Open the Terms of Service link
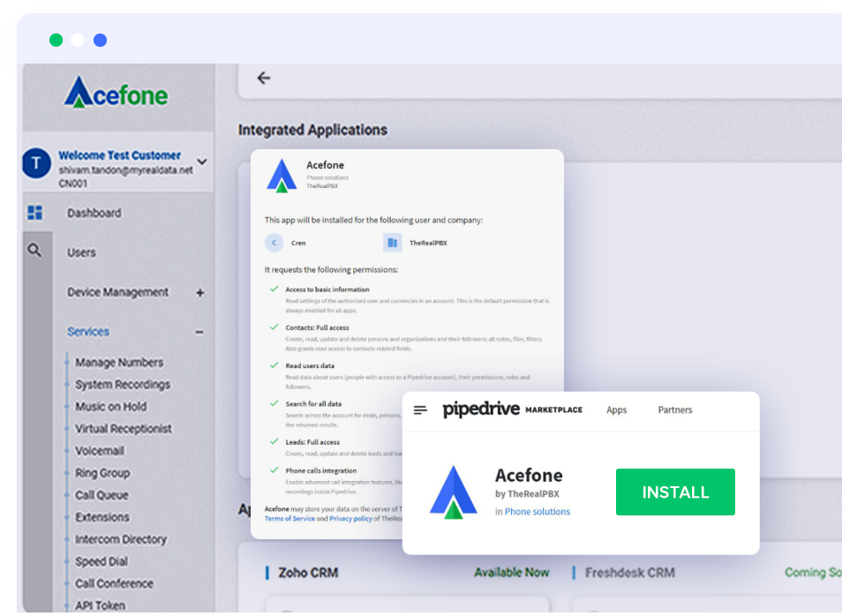This screenshot has height=616, width=842. point(289,519)
